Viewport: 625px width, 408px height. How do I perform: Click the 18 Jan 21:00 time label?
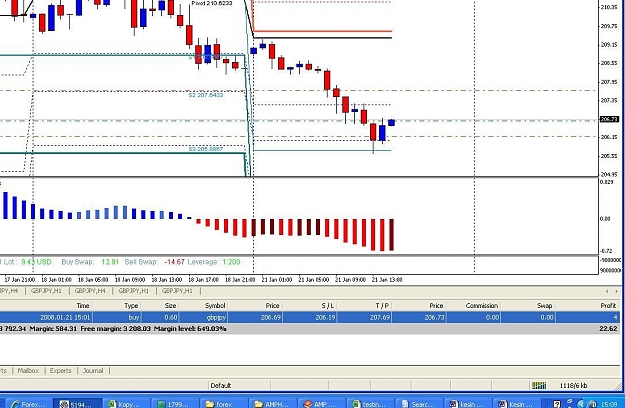click(240, 280)
